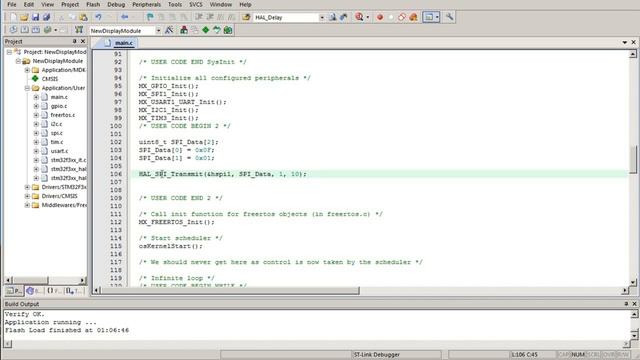Open Configuration with the wrench icon

pyautogui.click(x=449, y=17)
